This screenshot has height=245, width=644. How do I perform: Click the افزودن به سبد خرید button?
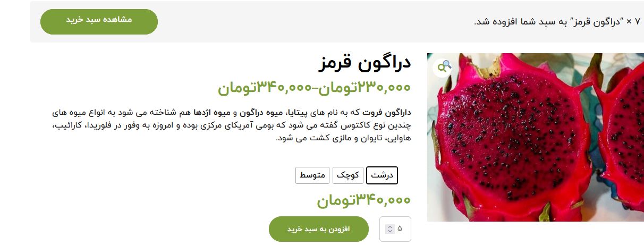click(x=319, y=229)
